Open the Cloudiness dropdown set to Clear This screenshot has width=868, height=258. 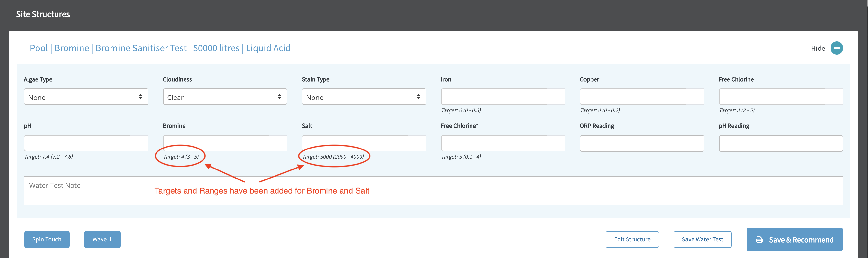(x=225, y=97)
